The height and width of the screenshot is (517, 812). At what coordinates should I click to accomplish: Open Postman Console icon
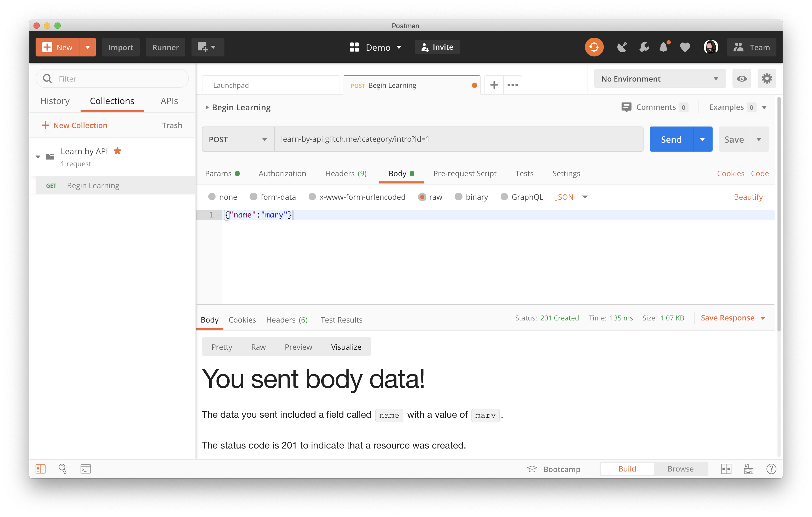(x=86, y=469)
